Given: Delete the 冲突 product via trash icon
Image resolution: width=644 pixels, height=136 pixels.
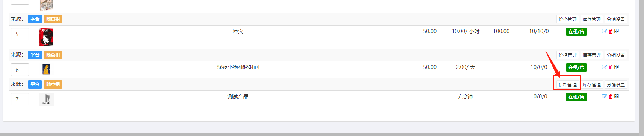Looking at the screenshot, I should click(x=611, y=31).
